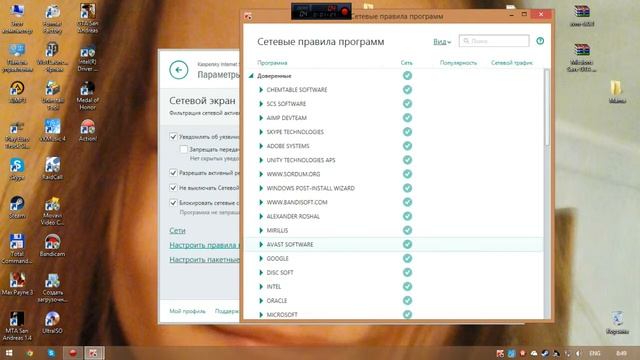Toggle the 'Разрешать активный режим' checkbox
Image resolution: width=640 pixels, height=360 pixels.
tap(173, 173)
